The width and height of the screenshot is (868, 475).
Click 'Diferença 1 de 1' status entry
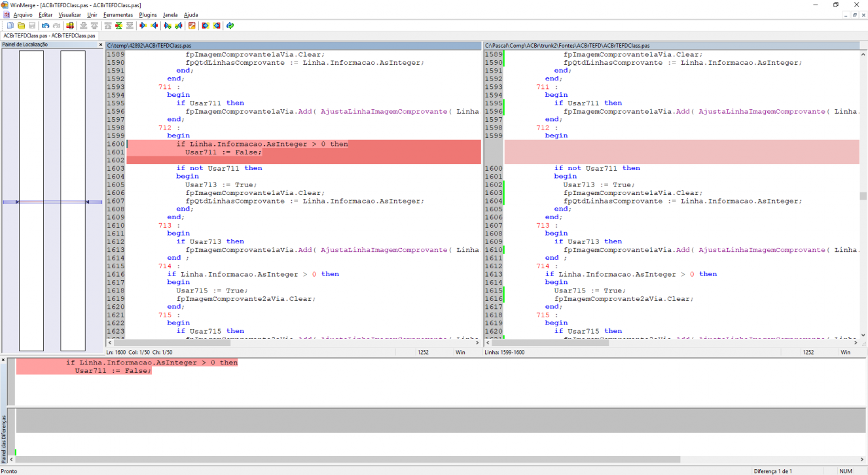[x=772, y=471]
